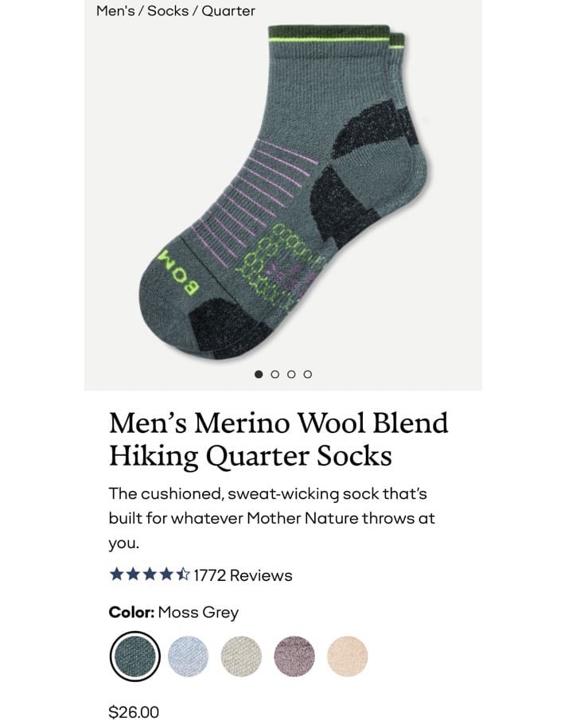Click the star rating icons
The image size is (588, 725).
pos(150,575)
